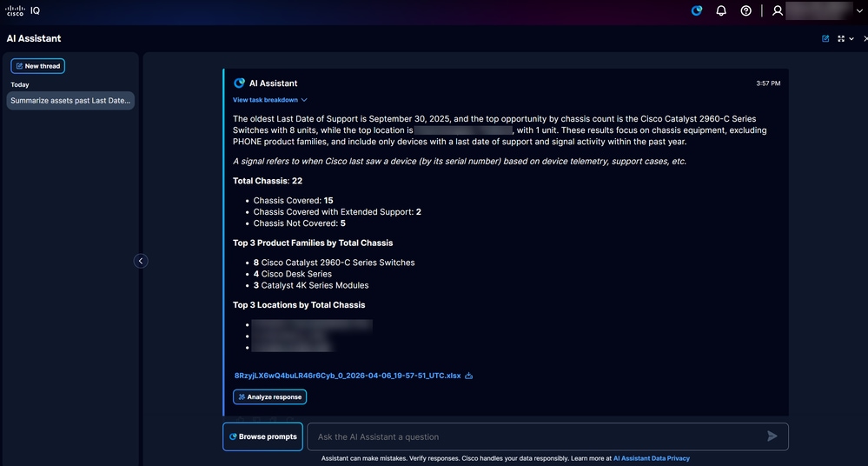Image resolution: width=868 pixels, height=466 pixels.
Task: Expand View task breakdown
Action: pos(269,100)
